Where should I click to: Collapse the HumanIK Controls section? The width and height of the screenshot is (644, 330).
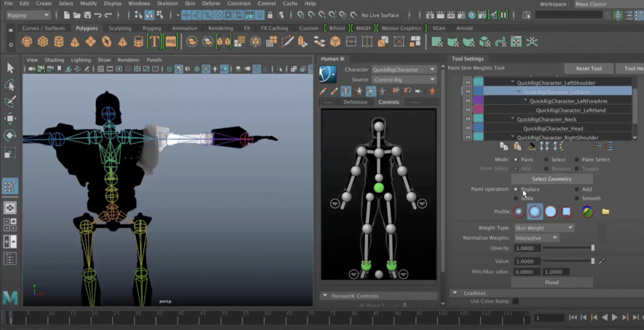(x=325, y=296)
